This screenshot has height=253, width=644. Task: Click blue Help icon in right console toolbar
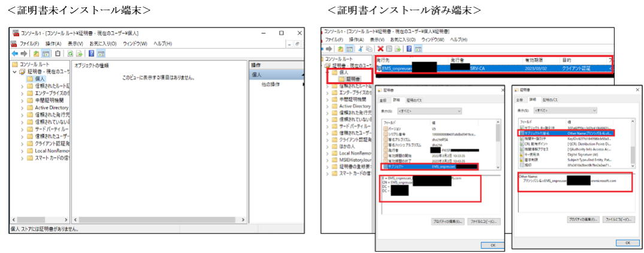point(409,49)
